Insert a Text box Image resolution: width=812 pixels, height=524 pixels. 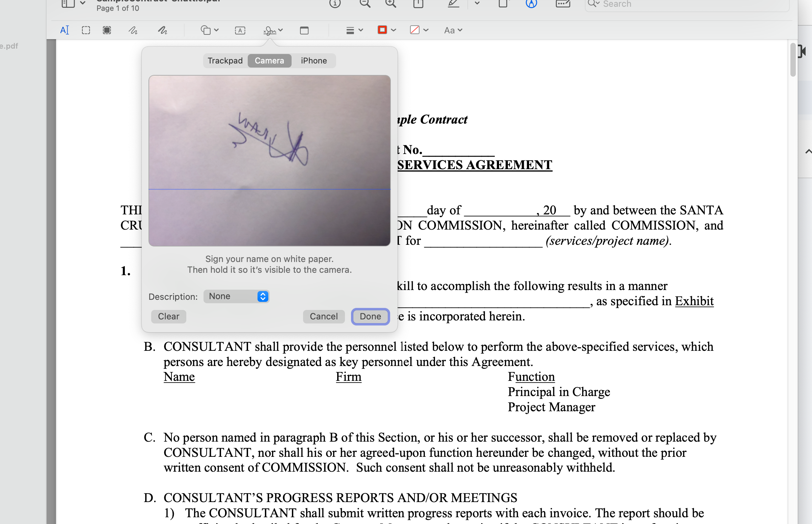240,30
